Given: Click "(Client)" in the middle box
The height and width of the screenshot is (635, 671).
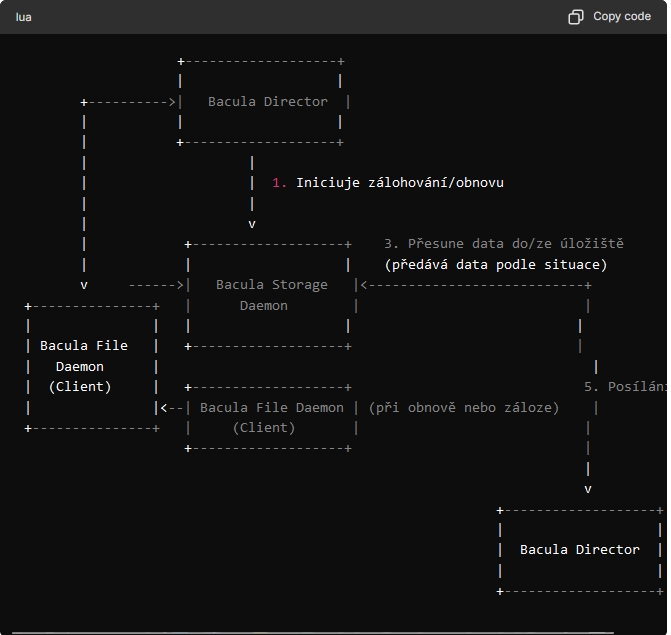Looking at the screenshot, I should point(263,428).
